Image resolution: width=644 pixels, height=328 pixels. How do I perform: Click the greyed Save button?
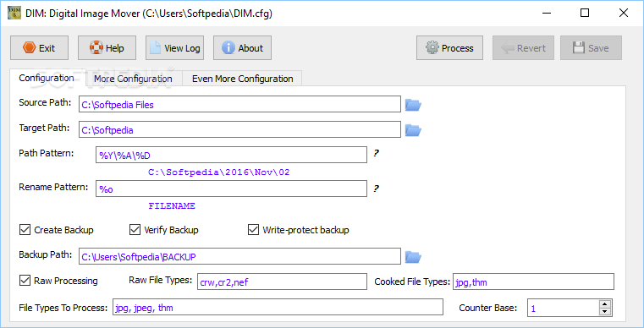click(x=591, y=48)
